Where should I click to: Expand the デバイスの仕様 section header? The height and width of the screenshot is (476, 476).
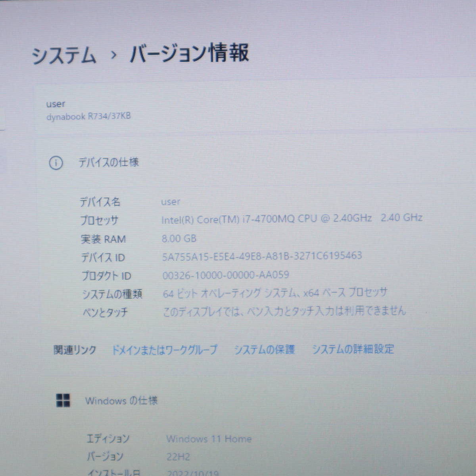click(x=109, y=162)
